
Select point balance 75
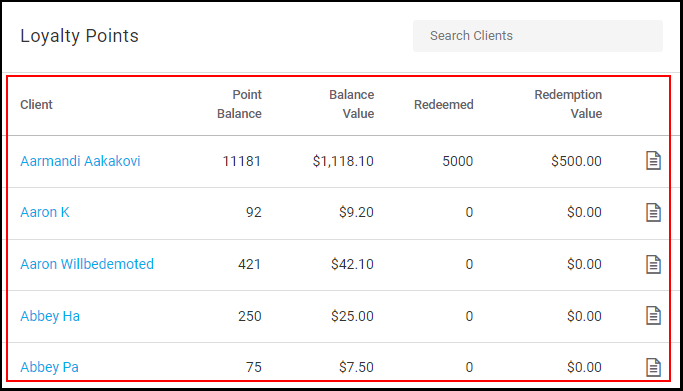click(254, 367)
